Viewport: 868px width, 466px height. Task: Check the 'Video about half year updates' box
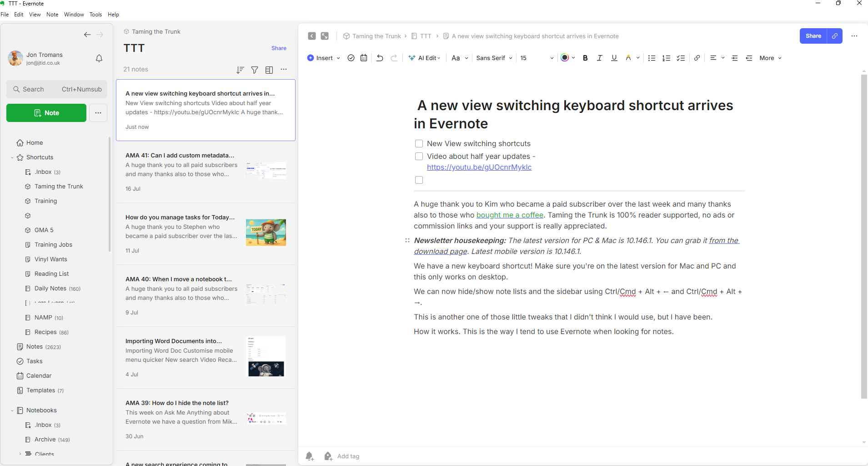tap(419, 157)
